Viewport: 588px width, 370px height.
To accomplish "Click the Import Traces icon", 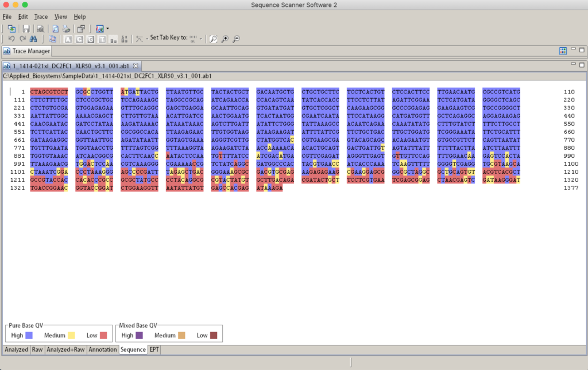I will pyautogui.click(x=11, y=28).
